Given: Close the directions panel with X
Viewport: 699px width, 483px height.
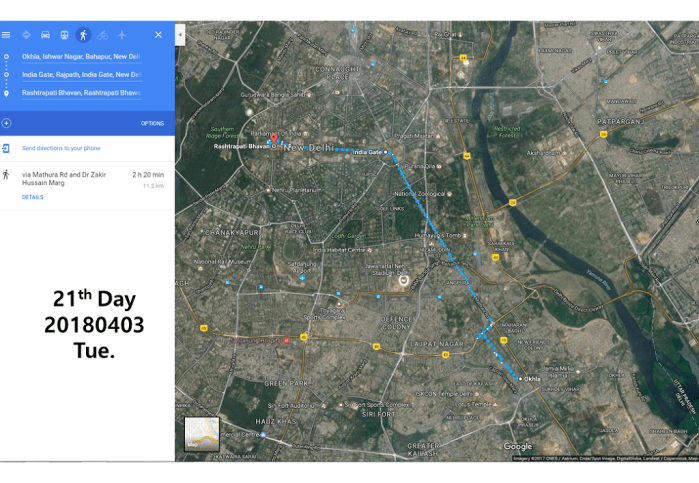Looking at the screenshot, I should pos(158,34).
